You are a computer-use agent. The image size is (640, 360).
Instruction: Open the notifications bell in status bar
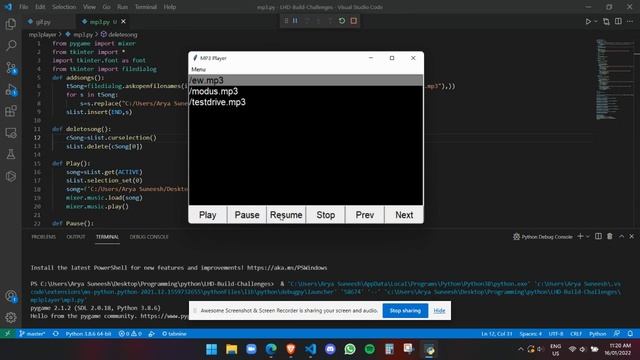[x=630, y=333]
